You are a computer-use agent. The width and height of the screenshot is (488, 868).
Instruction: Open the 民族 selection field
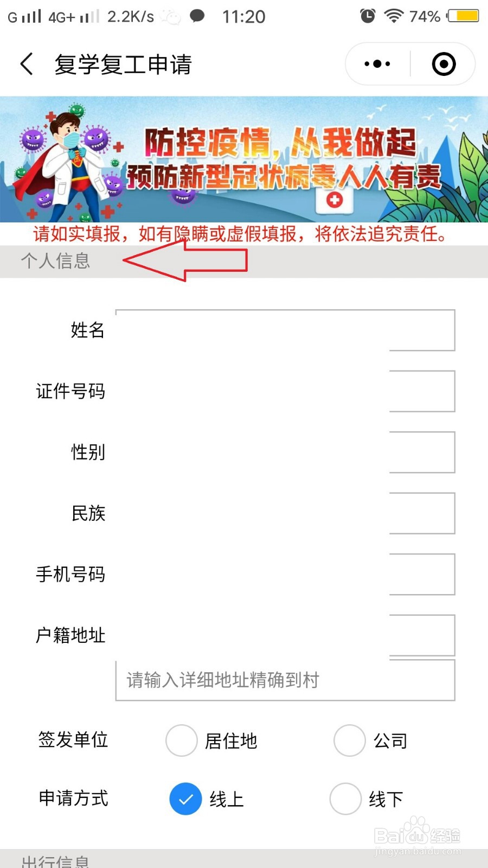285,513
